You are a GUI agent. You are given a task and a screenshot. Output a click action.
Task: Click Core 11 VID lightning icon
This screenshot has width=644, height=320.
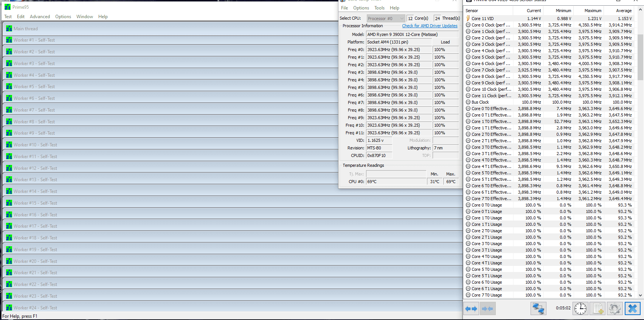[x=468, y=18]
